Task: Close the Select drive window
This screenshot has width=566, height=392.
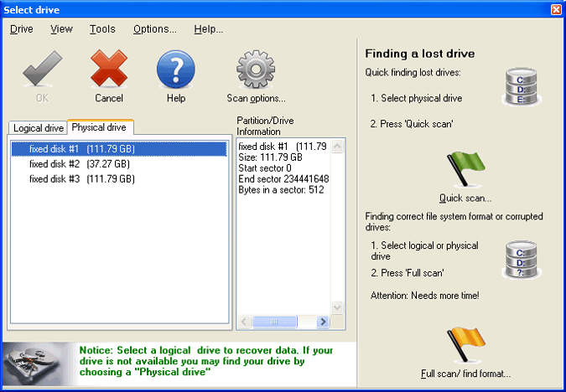Action: coord(556,10)
